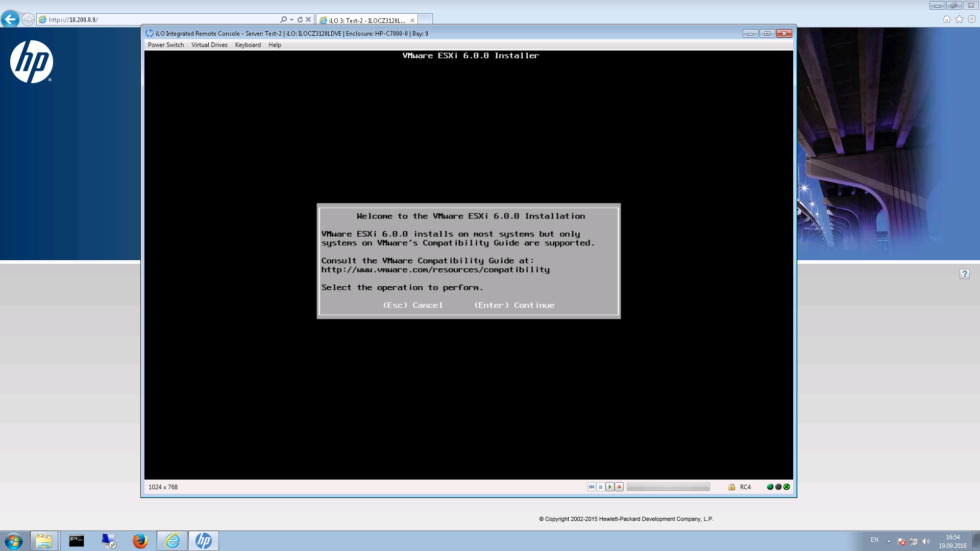Close the iLO 3: Test-2 tab
The height and width of the screenshot is (551, 980).
pyautogui.click(x=412, y=20)
